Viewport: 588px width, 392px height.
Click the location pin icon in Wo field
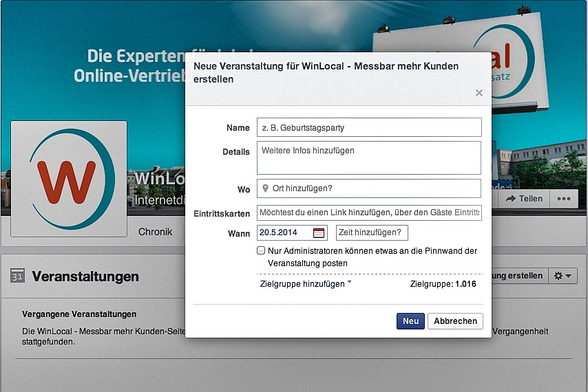pos(265,188)
